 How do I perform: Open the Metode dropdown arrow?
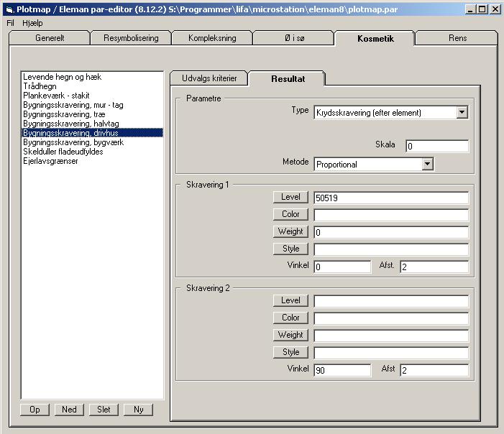[427, 164]
